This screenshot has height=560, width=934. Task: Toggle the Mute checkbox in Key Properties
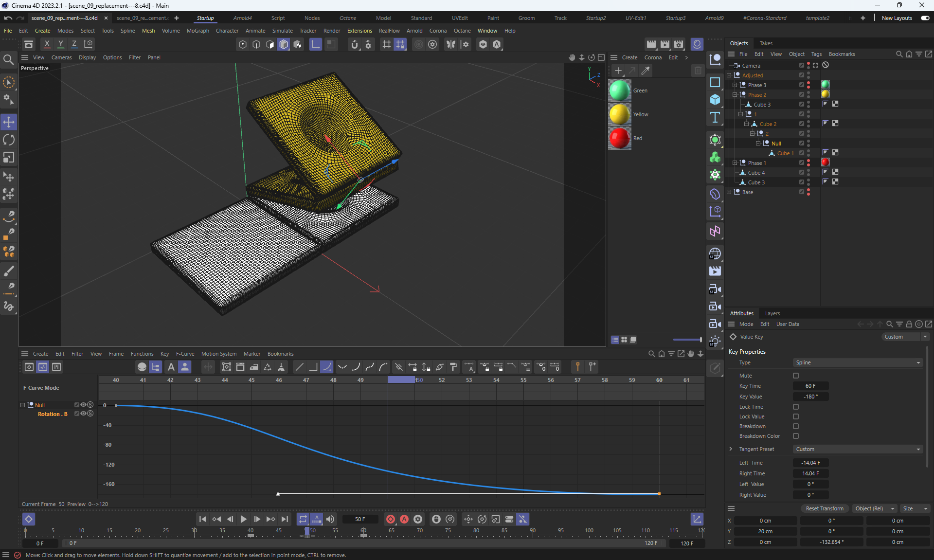(x=796, y=376)
